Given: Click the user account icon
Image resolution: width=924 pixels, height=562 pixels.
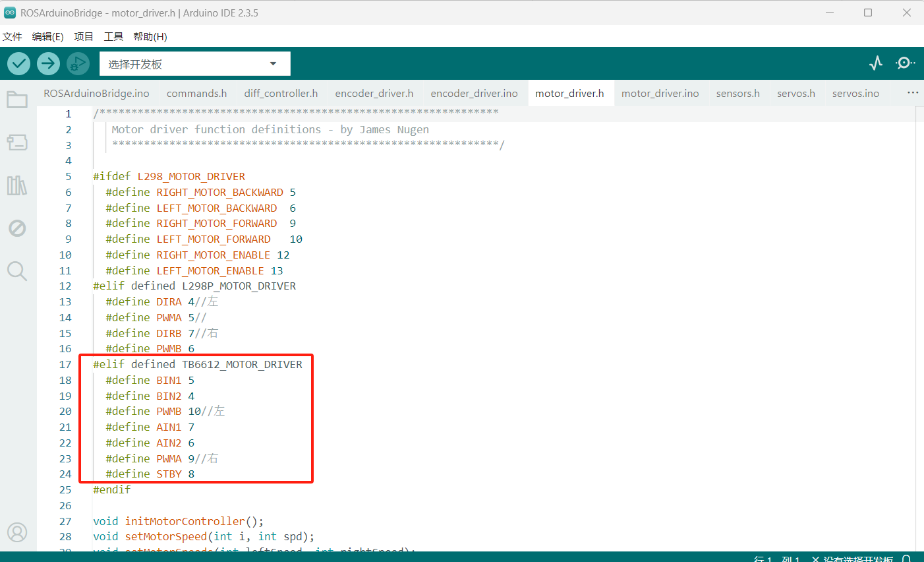Looking at the screenshot, I should [x=17, y=532].
